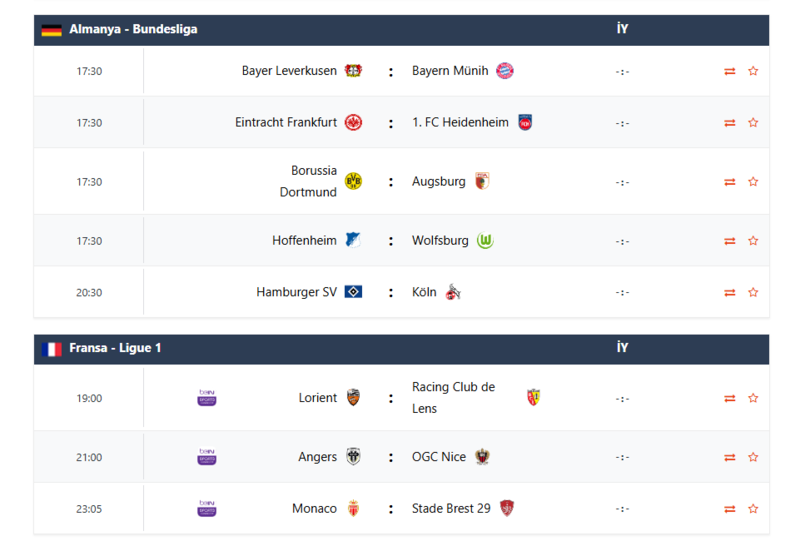
Task: Click the OGC Nice team badge
Action: coord(482,457)
